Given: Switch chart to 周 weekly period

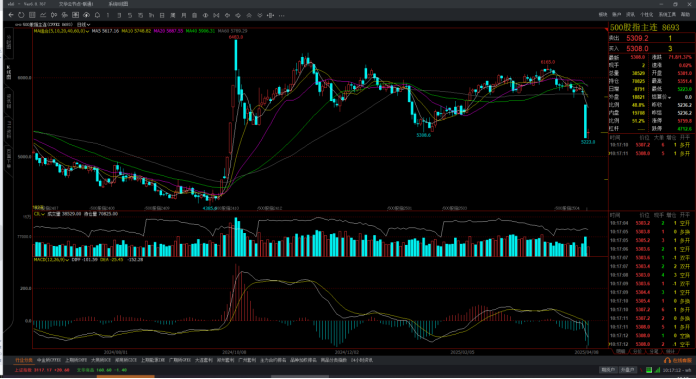Looking at the screenshot, I should pos(173,15).
